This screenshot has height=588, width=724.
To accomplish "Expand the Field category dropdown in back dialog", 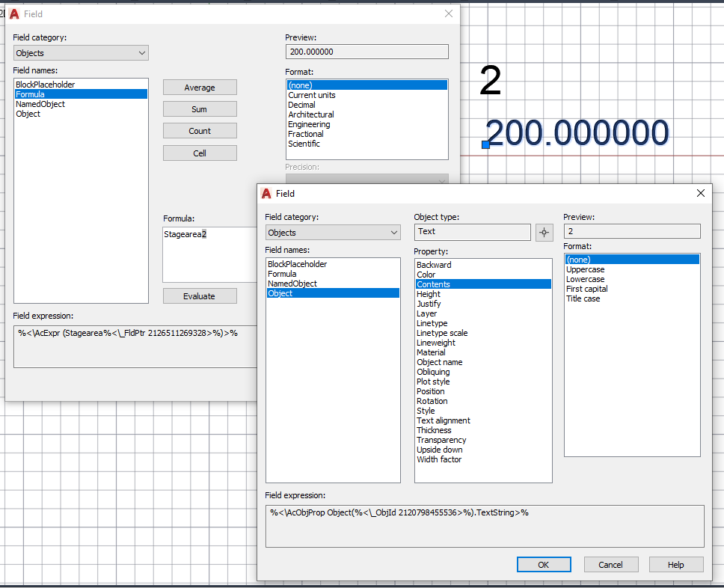I will 81,52.
